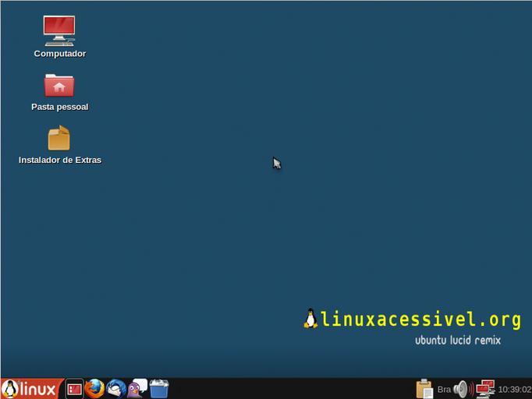Screen dimensions: 532x399
Task: Click the penguin in the wallpaper logo
Action: [x=310, y=319]
